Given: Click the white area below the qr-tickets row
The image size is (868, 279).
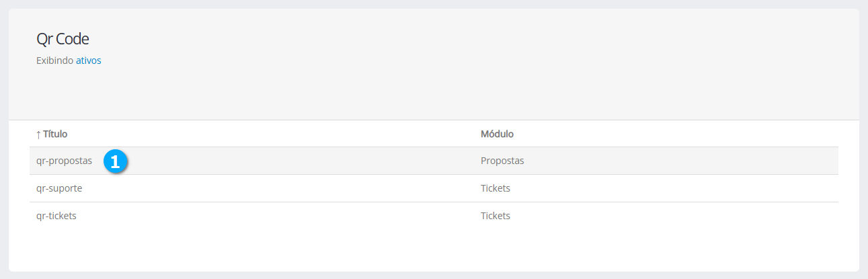Looking at the screenshot, I should [x=430, y=247].
